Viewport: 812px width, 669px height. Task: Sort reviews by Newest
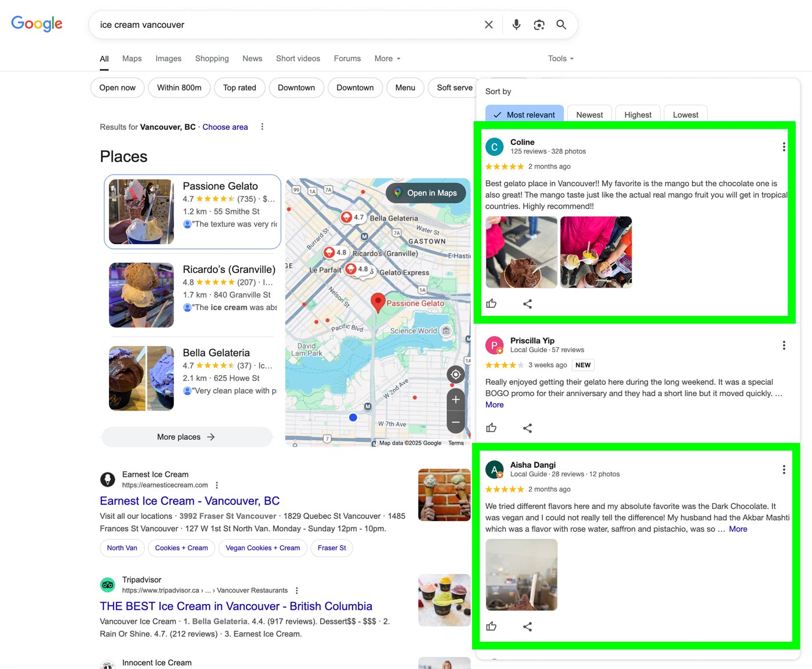pyautogui.click(x=589, y=114)
